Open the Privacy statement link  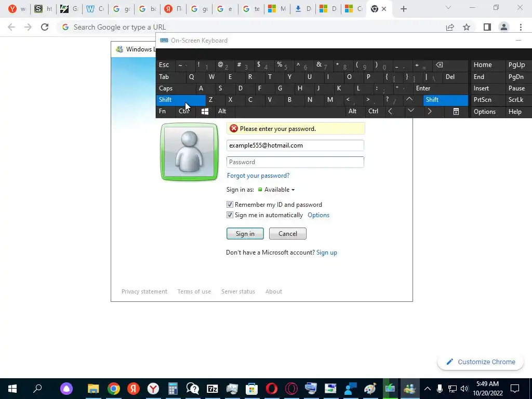[144, 291]
